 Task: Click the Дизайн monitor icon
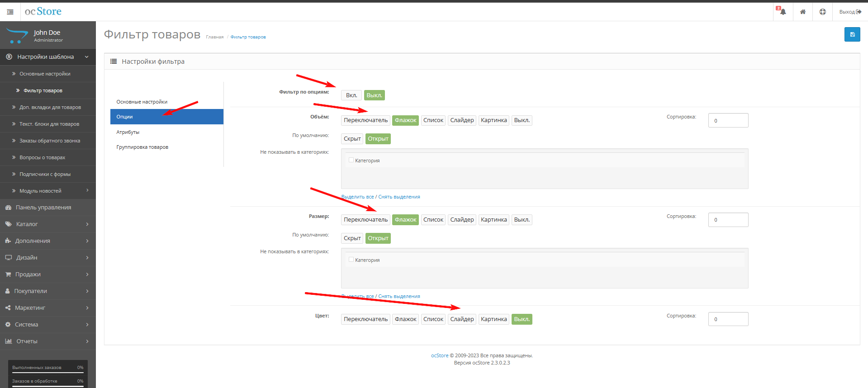(x=8, y=258)
